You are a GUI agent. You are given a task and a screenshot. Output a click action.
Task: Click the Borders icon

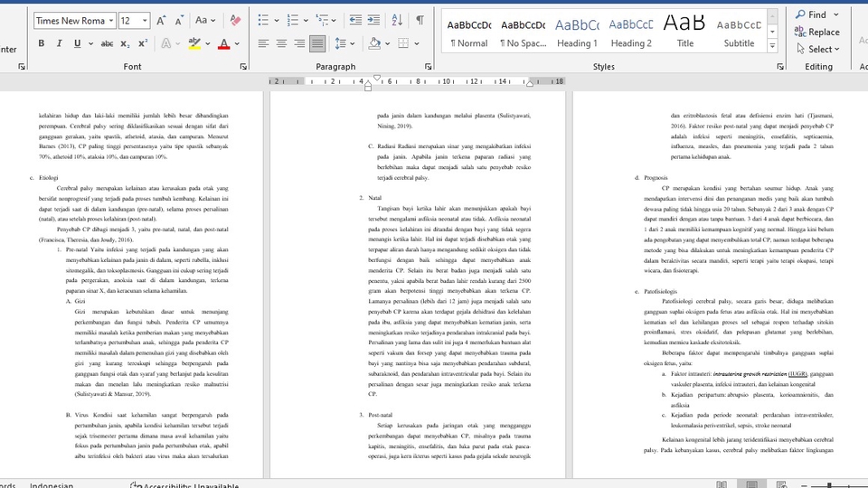403,43
